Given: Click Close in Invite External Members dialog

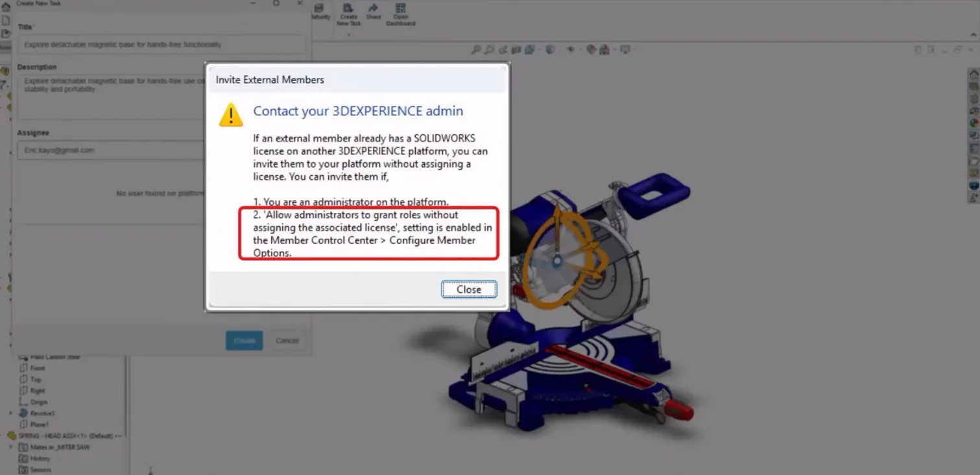Looking at the screenshot, I should (x=469, y=289).
